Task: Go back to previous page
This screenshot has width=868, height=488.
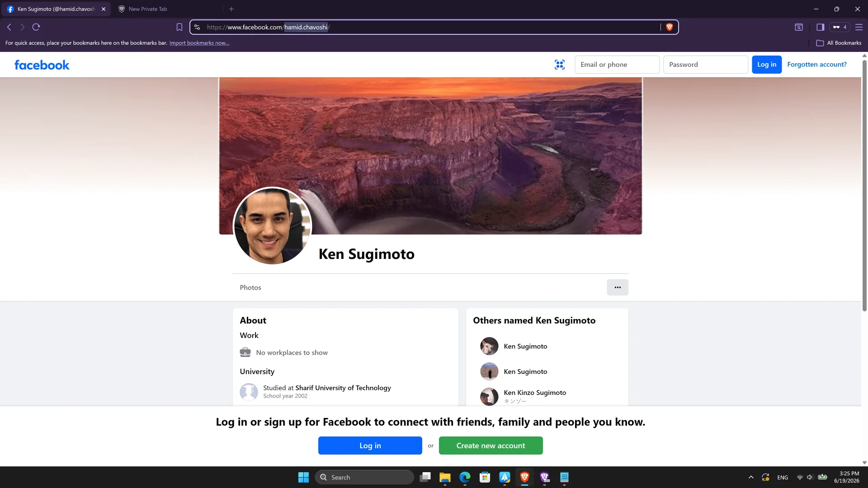Action: click(9, 27)
